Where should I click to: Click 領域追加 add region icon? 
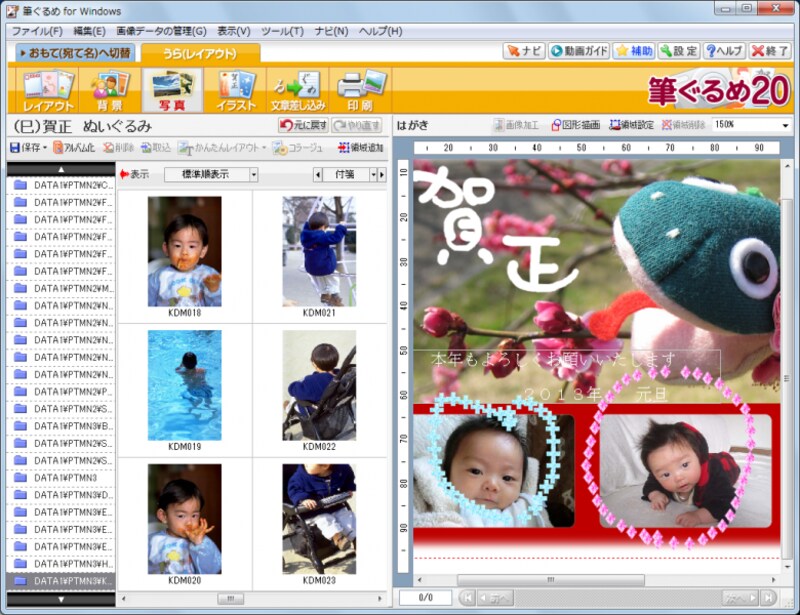(360, 148)
